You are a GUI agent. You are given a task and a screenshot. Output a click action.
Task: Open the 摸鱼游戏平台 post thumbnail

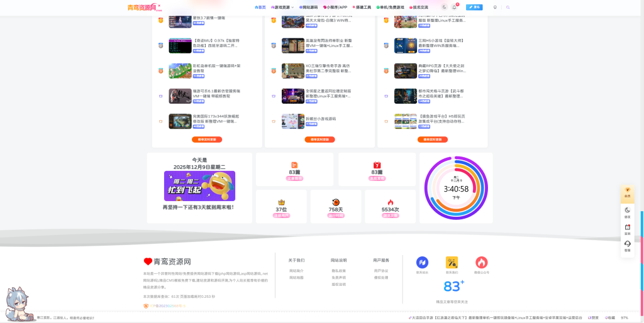406,121
